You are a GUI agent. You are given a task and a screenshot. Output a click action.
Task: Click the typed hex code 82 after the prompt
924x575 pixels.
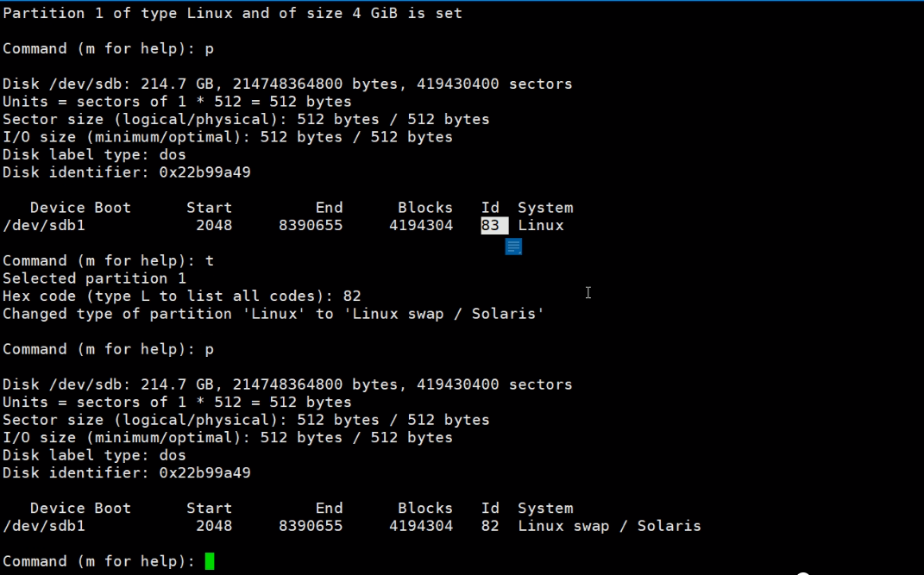pos(351,296)
